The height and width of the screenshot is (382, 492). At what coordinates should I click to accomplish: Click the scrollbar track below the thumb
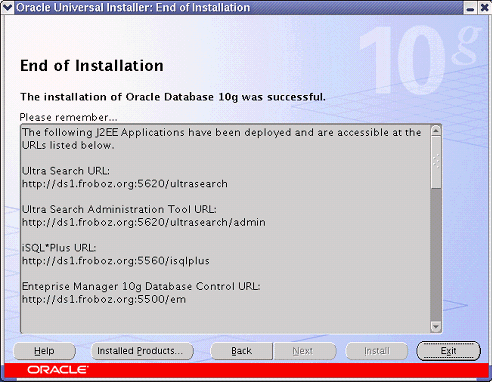(436, 255)
